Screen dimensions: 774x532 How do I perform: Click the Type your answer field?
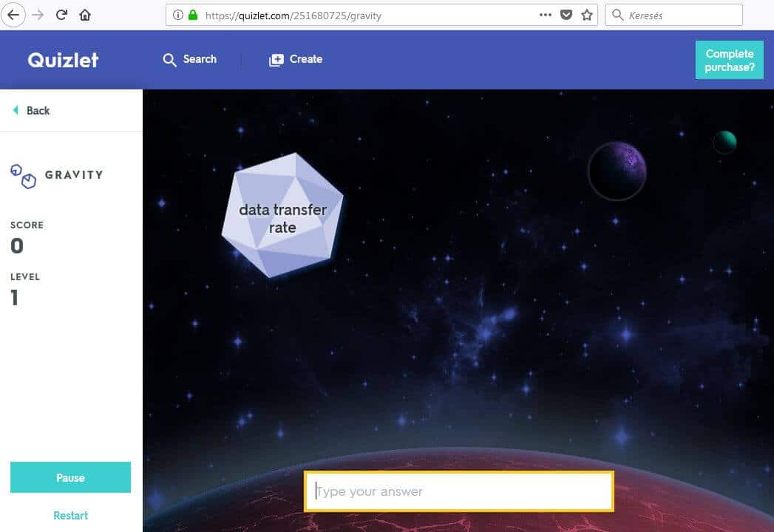click(x=459, y=491)
